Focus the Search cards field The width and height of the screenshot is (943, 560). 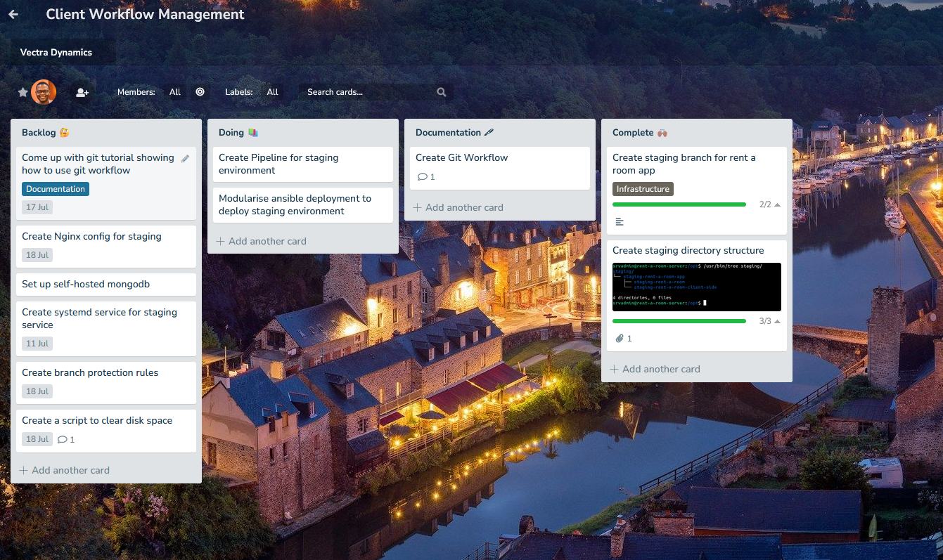coord(376,92)
